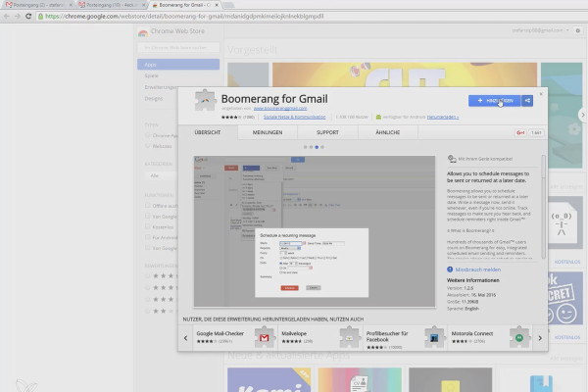Select Spiele in the store sidebar
This screenshot has height=392, width=588.
(x=152, y=75)
